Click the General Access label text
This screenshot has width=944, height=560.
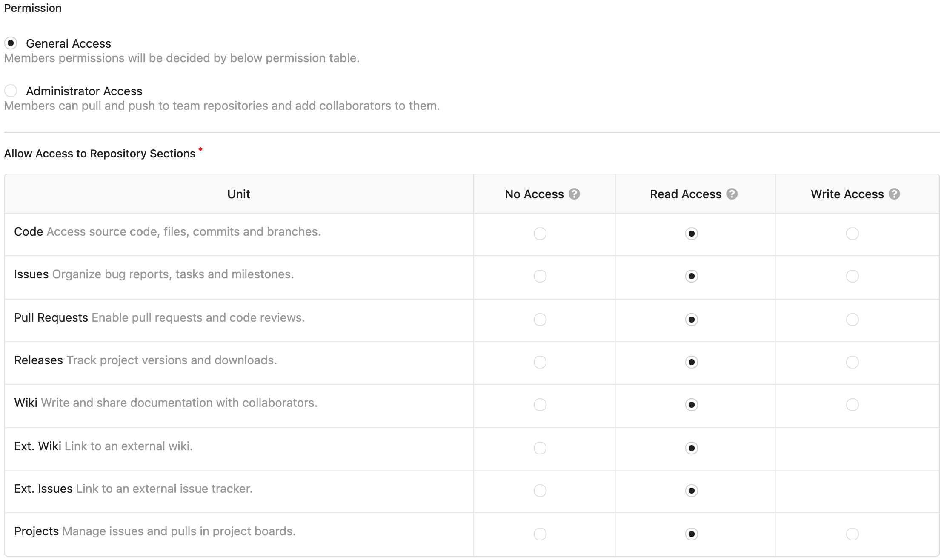click(69, 43)
